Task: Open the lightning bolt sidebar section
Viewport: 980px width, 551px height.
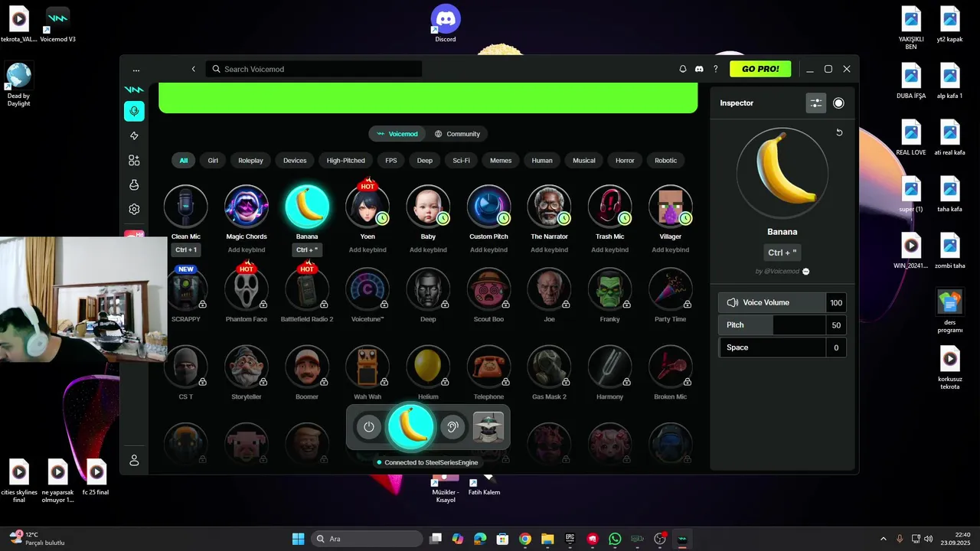Action: (134, 135)
